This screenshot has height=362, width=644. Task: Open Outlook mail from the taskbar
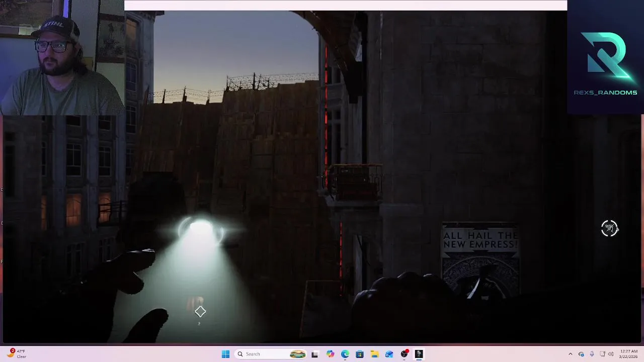point(389,354)
